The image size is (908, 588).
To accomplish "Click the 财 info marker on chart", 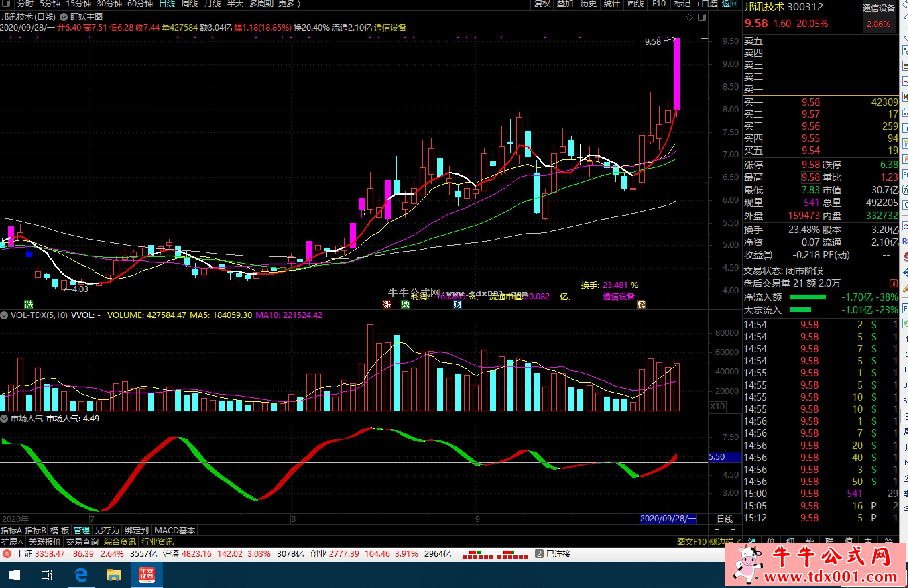I will point(458,304).
